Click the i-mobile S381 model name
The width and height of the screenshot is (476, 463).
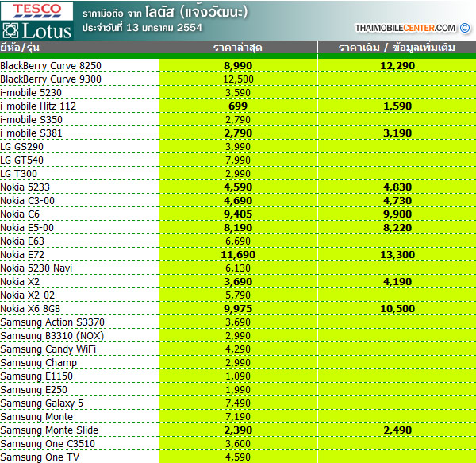31,133
